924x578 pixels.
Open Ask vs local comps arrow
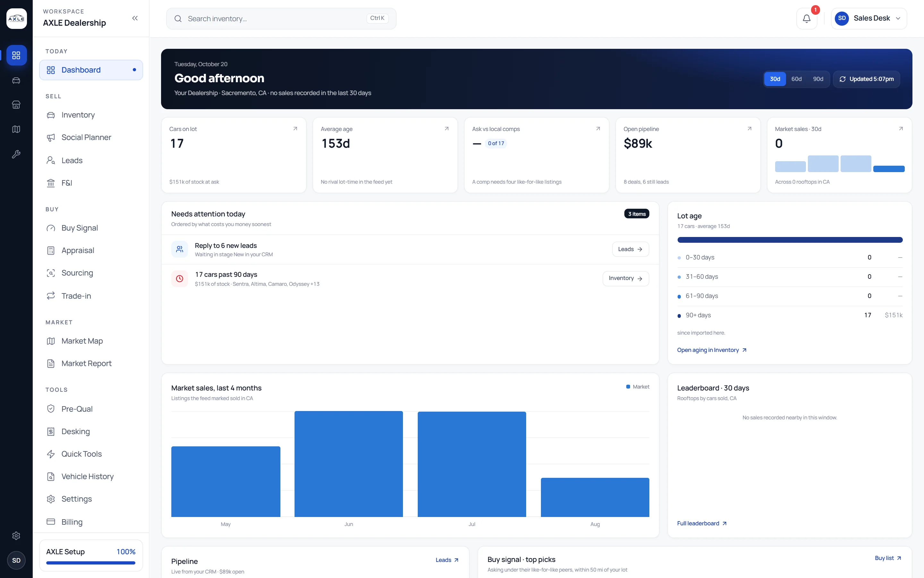(x=598, y=129)
